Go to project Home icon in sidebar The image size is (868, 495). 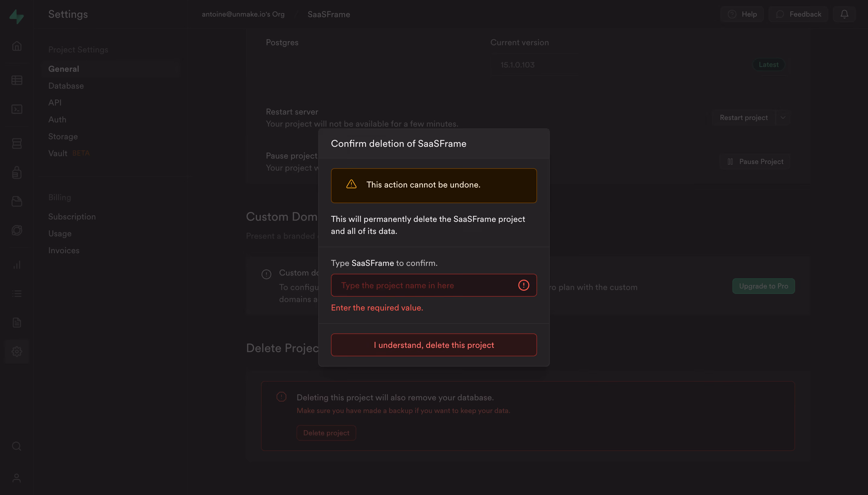click(17, 46)
